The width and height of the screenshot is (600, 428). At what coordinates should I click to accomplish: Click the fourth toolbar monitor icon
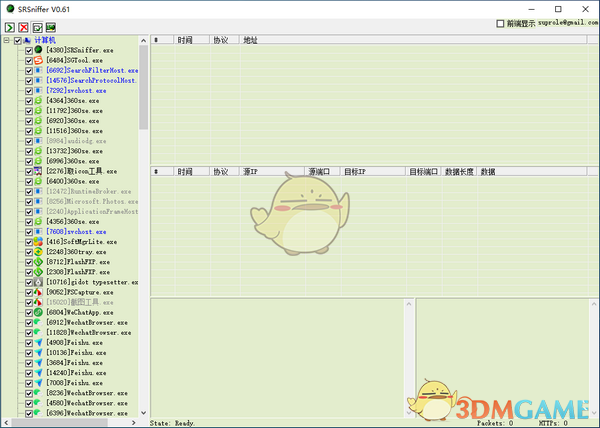click(51, 28)
